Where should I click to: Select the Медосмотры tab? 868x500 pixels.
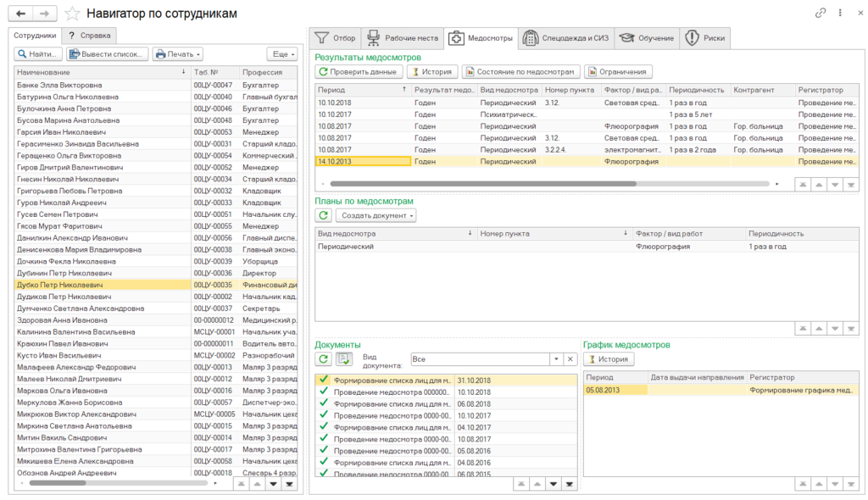[x=481, y=38]
